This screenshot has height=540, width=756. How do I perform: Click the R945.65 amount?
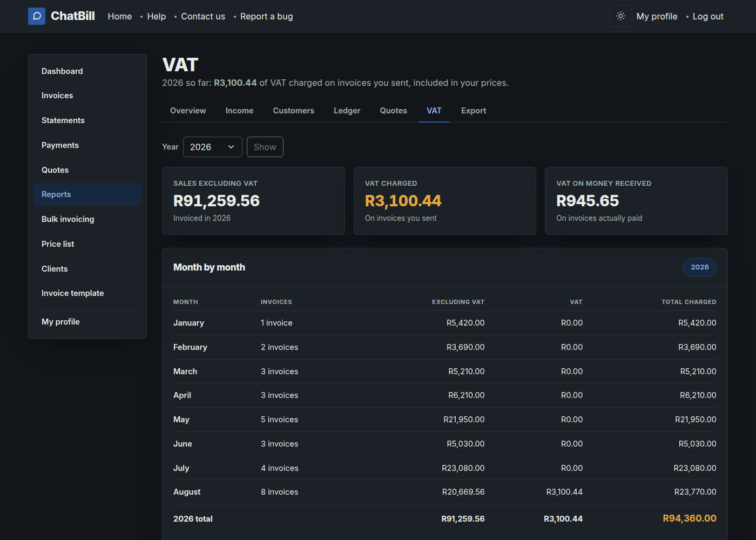588,201
